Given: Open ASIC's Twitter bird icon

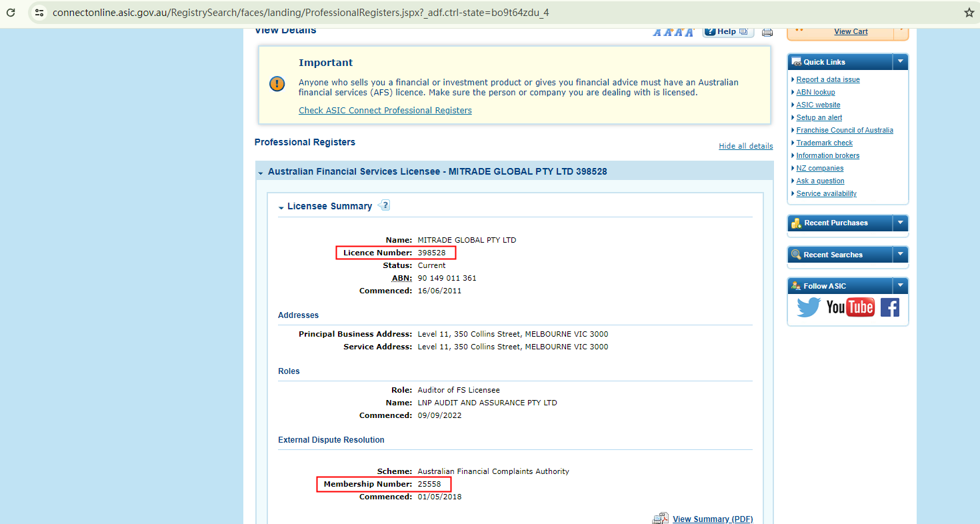Looking at the screenshot, I should [x=809, y=307].
